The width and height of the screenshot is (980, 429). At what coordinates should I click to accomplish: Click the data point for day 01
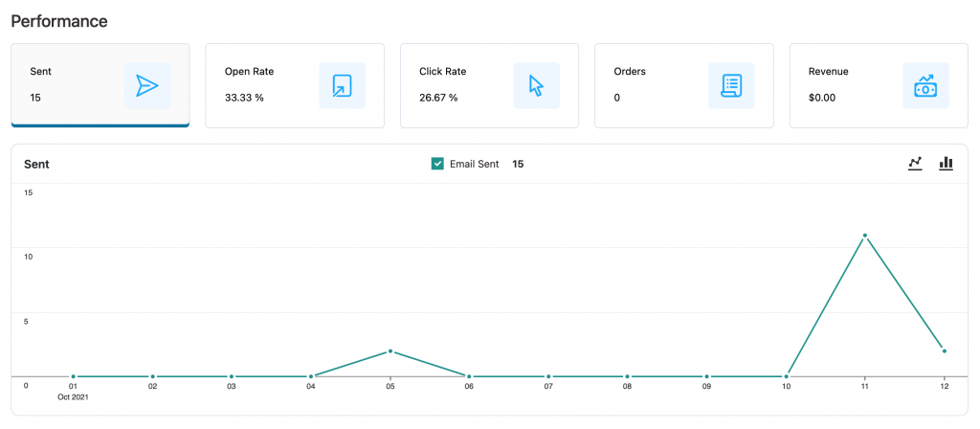[73, 376]
